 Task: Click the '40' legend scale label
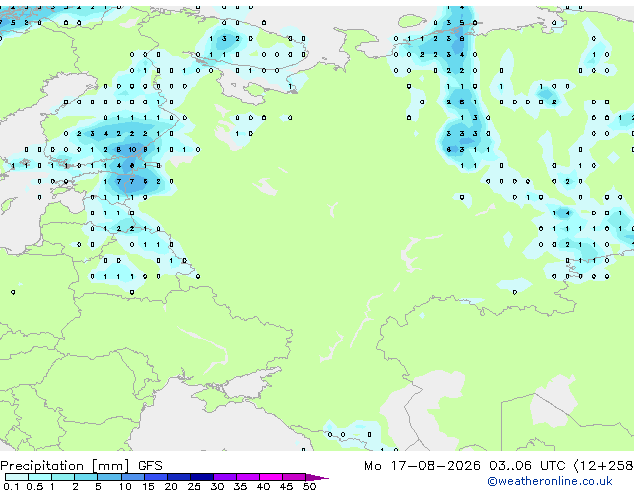[x=263, y=486]
